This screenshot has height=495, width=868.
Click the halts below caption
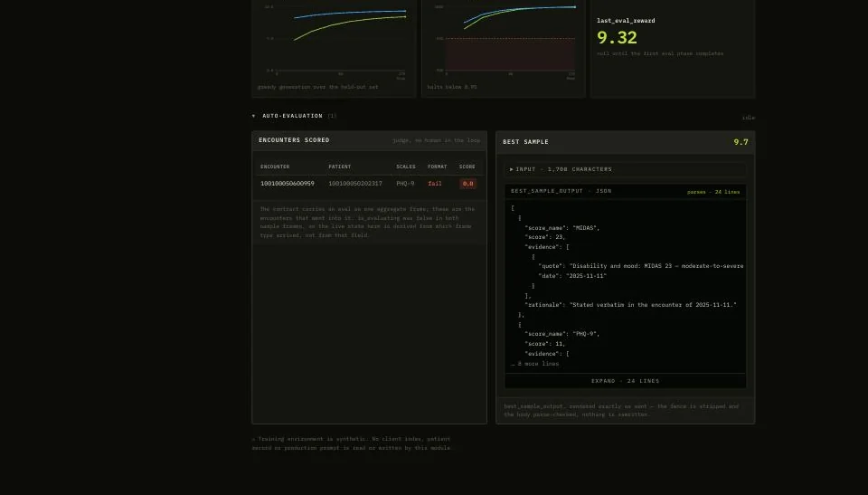[452, 87]
